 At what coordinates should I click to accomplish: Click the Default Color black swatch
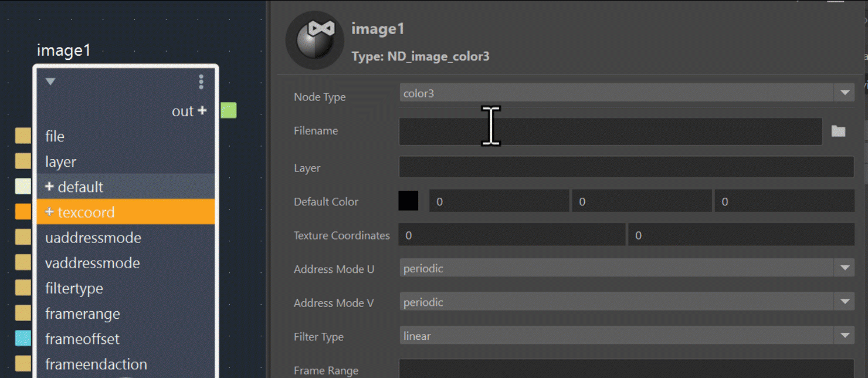[x=408, y=201]
